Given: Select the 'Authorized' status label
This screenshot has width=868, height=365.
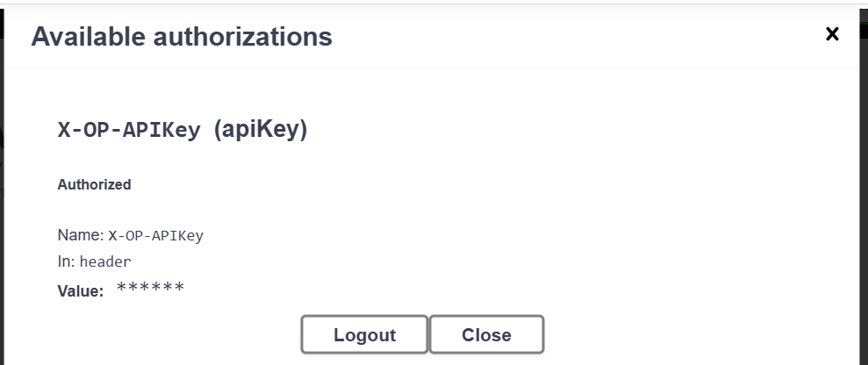Looking at the screenshot, I should [94, 185].
